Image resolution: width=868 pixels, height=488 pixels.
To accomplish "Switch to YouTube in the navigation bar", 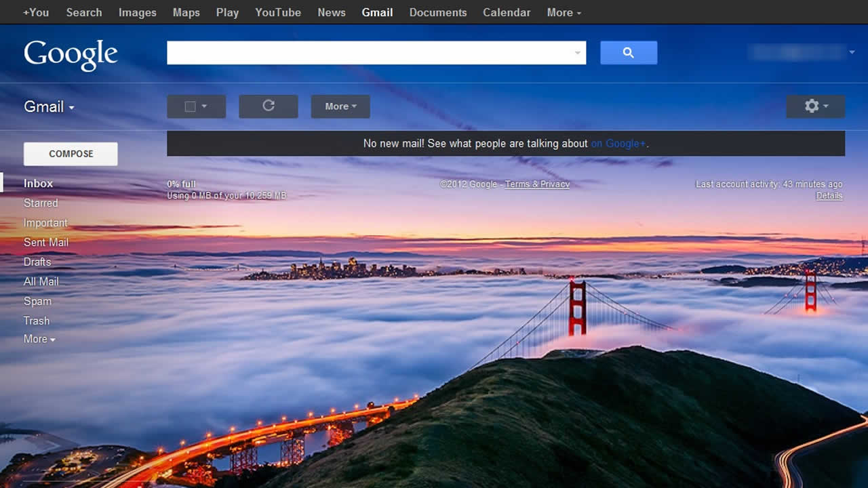I will click(277, 12).
